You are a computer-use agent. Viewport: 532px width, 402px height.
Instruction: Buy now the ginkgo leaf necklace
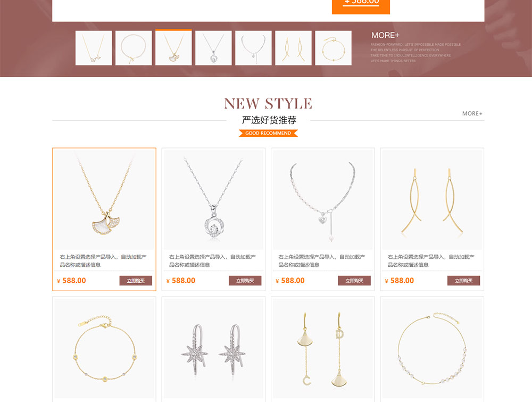136,281
